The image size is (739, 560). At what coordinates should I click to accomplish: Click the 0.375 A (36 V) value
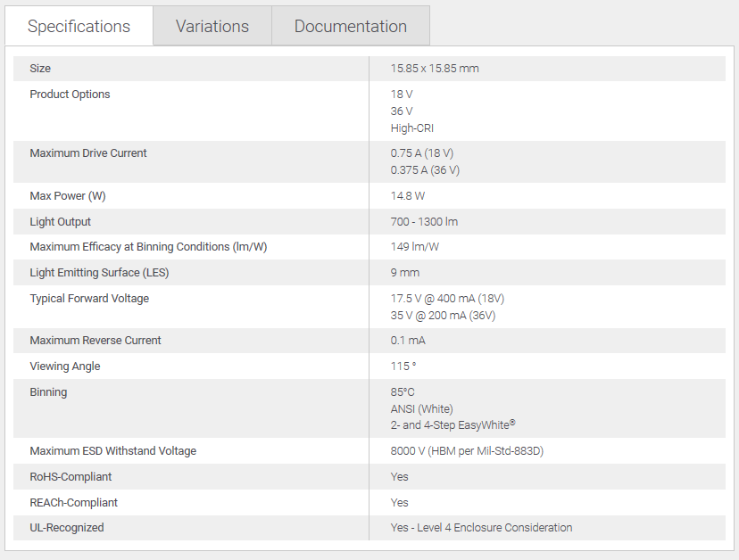point(425,170)
